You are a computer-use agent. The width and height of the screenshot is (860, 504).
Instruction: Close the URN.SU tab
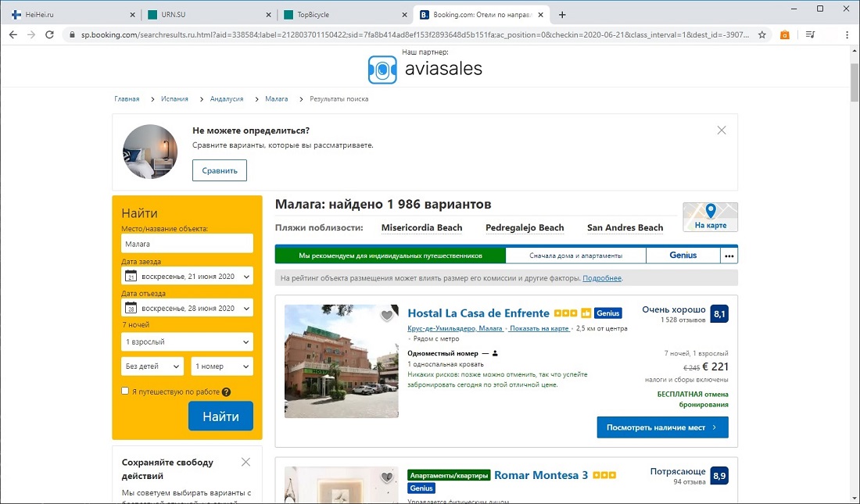(268, 15)
